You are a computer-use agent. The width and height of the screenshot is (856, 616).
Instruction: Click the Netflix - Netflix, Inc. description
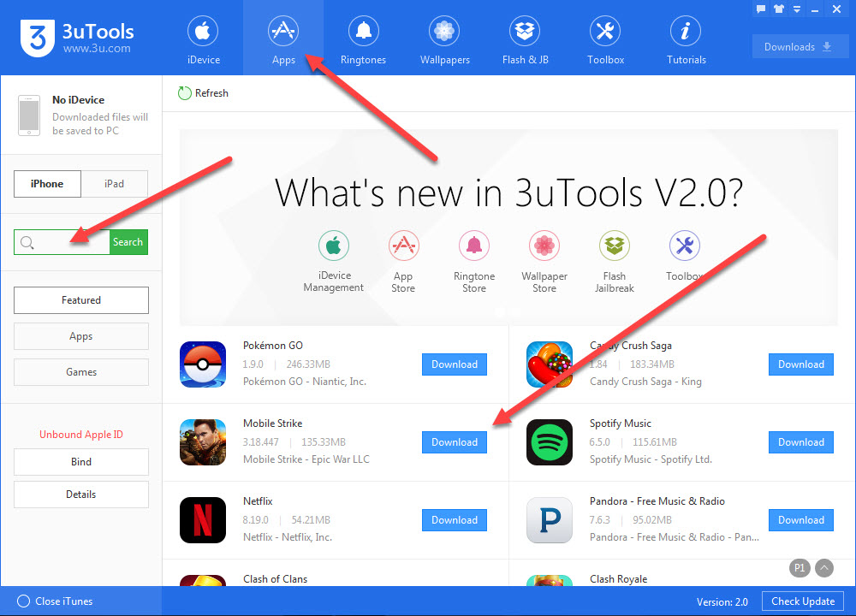tap(287, 537)
